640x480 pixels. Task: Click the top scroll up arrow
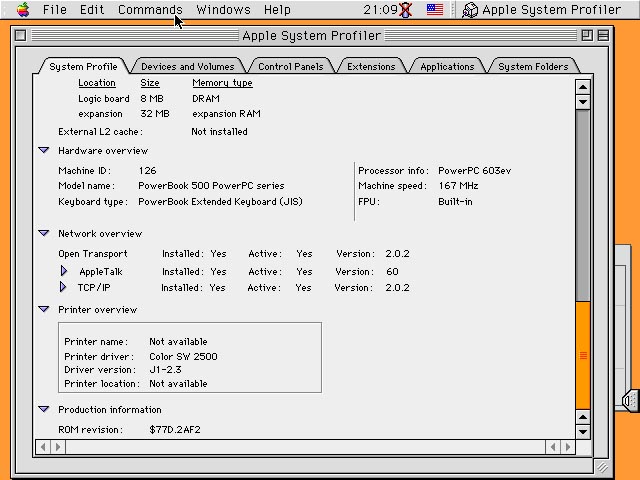(583, 87)
